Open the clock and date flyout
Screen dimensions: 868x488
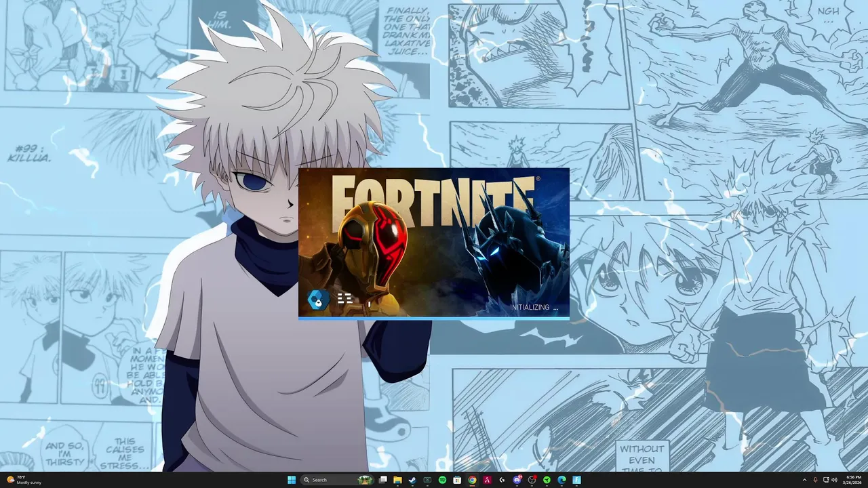852,480
